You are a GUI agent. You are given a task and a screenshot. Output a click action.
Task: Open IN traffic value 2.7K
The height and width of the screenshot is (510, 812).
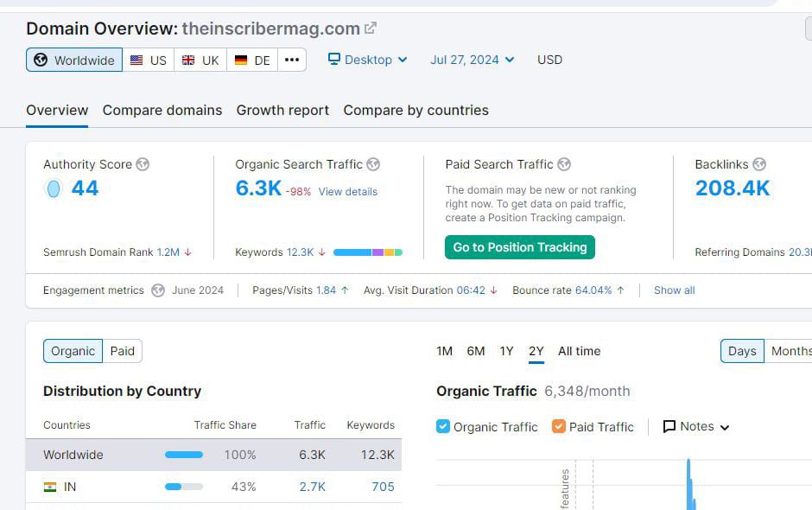[312, 487]
